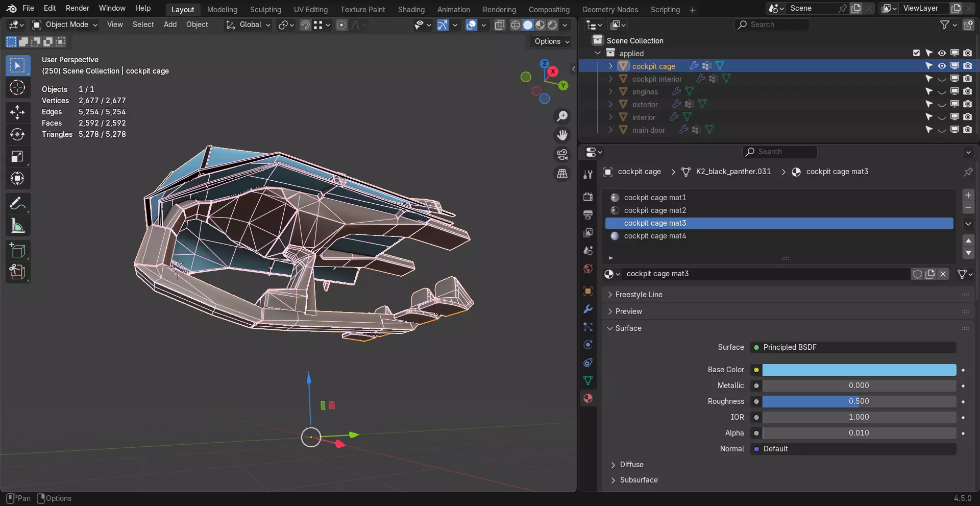Viewport: 980px width, 506px height.
Task: Toggle the camera view icon
Action: click(x=562, y=154)
